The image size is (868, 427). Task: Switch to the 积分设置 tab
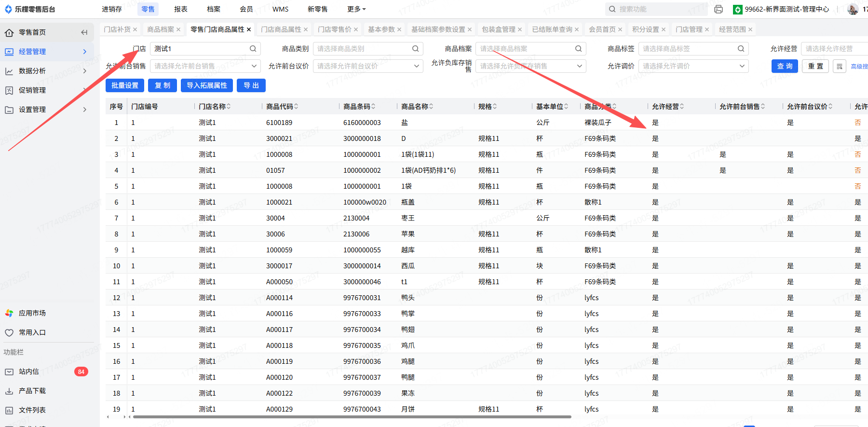646,29
